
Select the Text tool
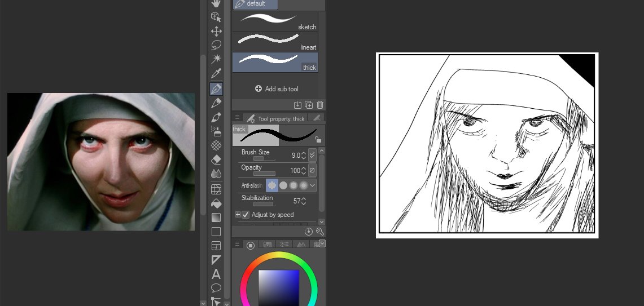(x=216, y=274)
